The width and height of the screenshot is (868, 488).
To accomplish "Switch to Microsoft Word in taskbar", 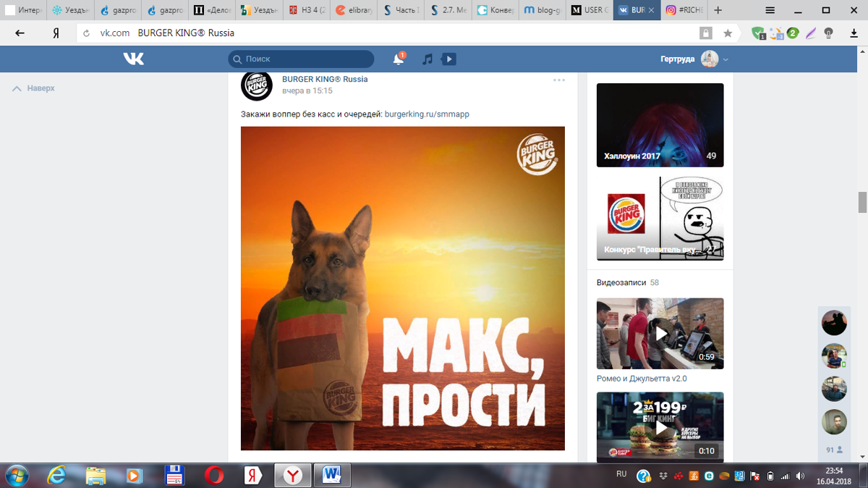I will click(332, 476).
